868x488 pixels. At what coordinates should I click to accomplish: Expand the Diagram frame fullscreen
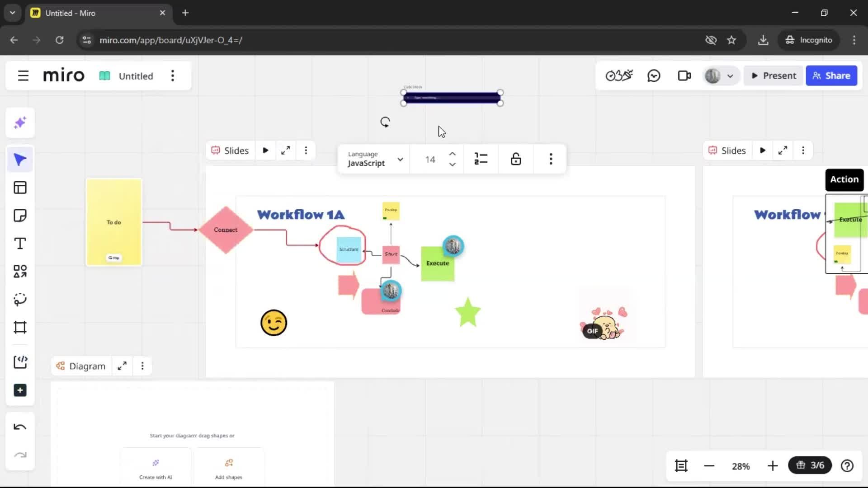coord(122,366)
